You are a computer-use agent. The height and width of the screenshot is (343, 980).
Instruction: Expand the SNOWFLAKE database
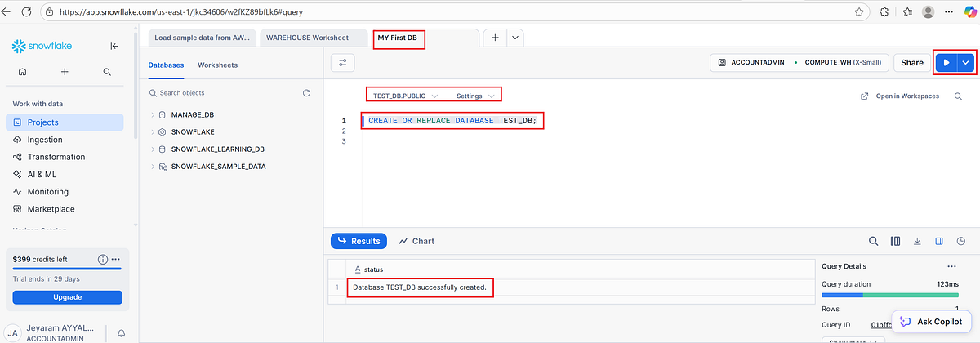coord(153,131)
